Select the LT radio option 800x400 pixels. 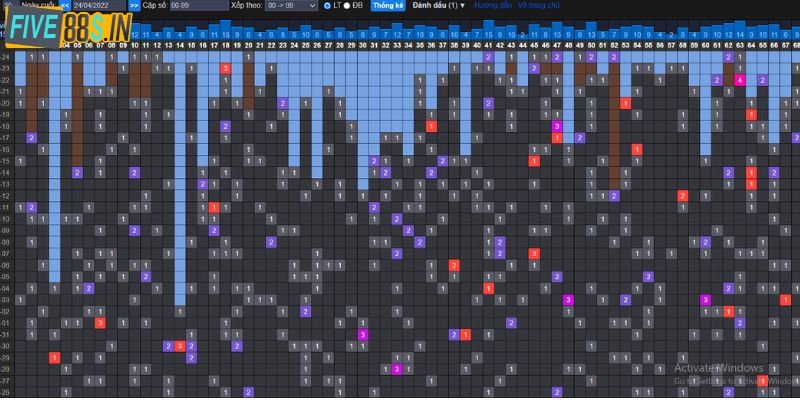coord(327,5)
